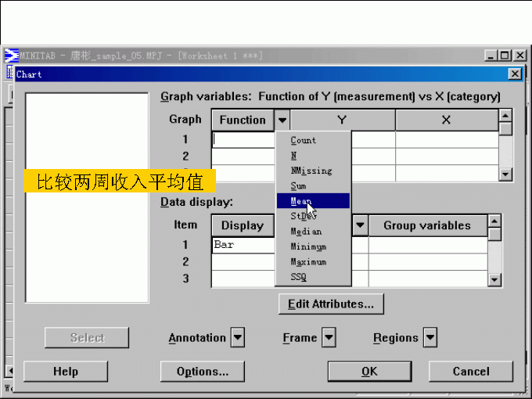
Task: Click the Help button
Action: [65, 372]
